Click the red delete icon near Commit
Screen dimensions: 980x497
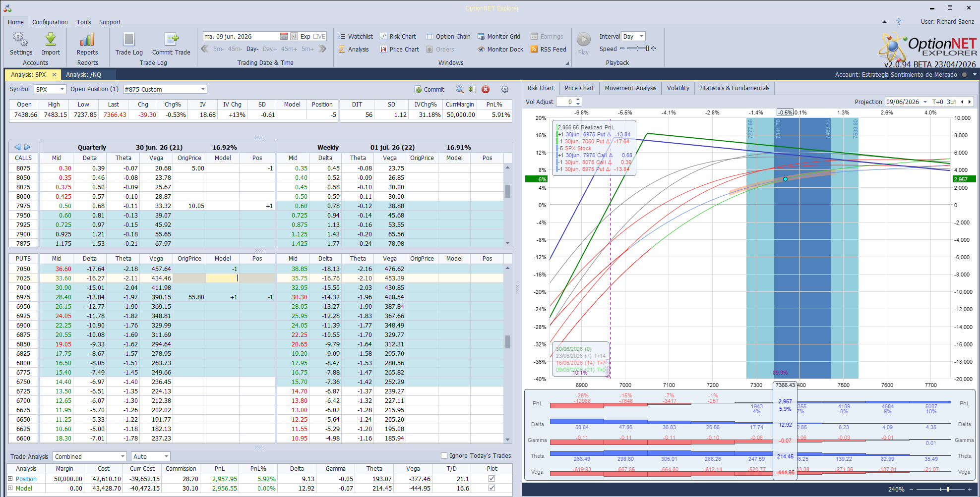pyautogui.click(x=486, y=89)
